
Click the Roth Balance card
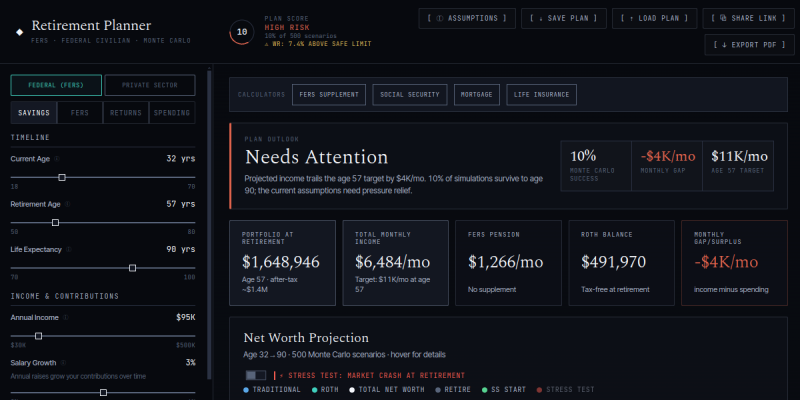[x=621, y=263]
